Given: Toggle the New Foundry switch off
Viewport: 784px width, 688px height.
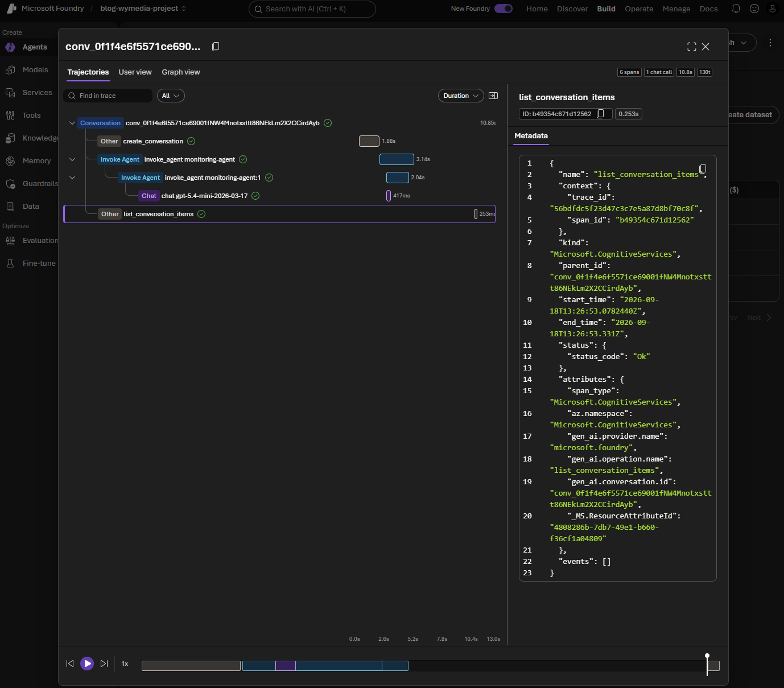Looking at the screenshot, I should (504, 9).
